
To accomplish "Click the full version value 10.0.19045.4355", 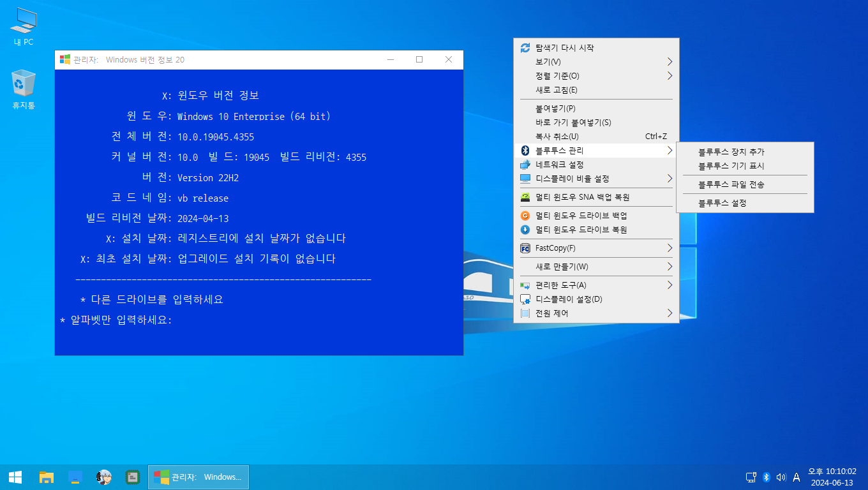I will 216,137.
